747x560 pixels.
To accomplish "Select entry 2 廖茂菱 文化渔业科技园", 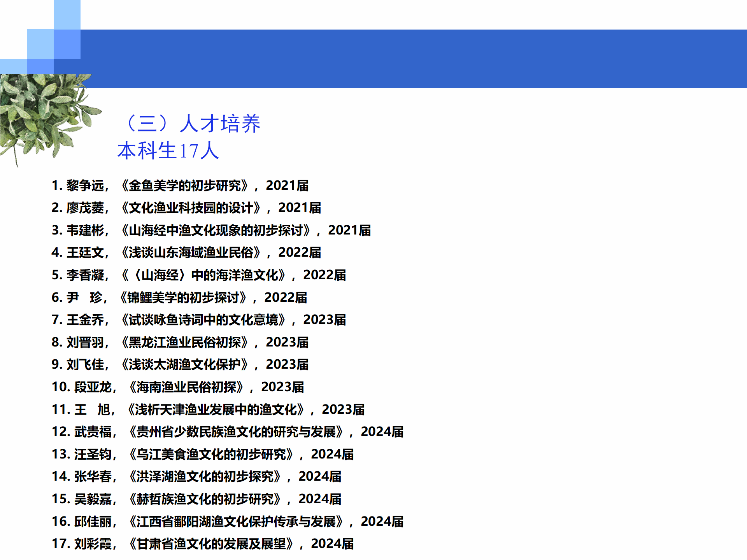I will point(186,208).
